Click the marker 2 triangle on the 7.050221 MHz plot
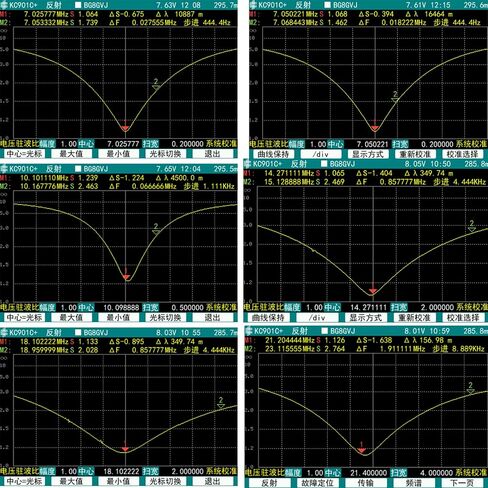 pos(395,100)
